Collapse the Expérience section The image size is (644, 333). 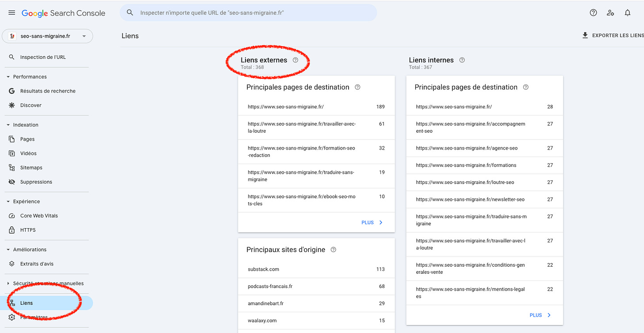click(8, 202)
